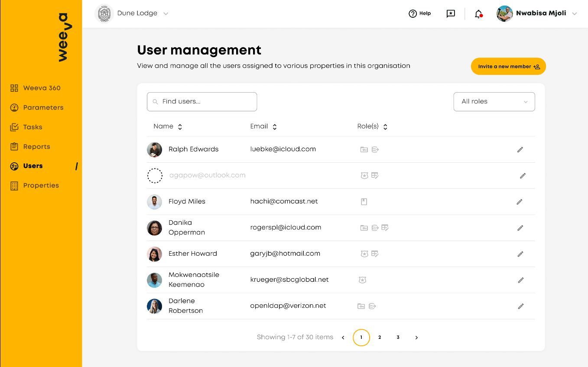
Task: Open the Properties sidebar item
Action: [x=41, y=186]
